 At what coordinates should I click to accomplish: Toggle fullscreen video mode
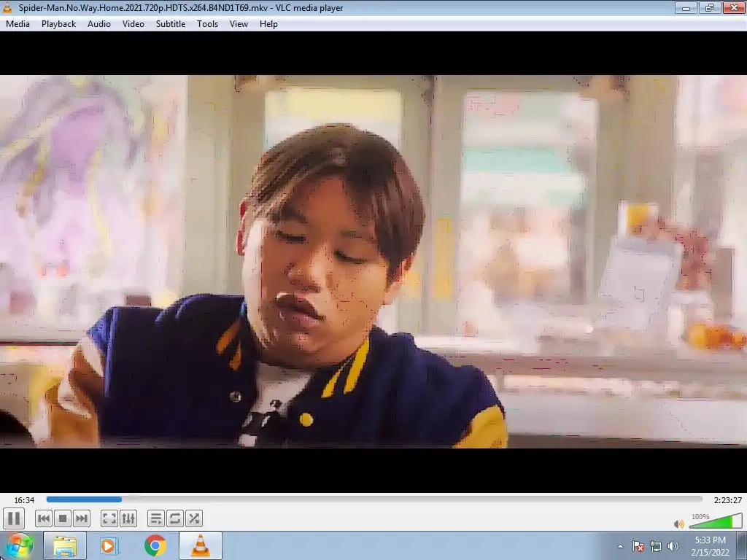pos(109,518)
